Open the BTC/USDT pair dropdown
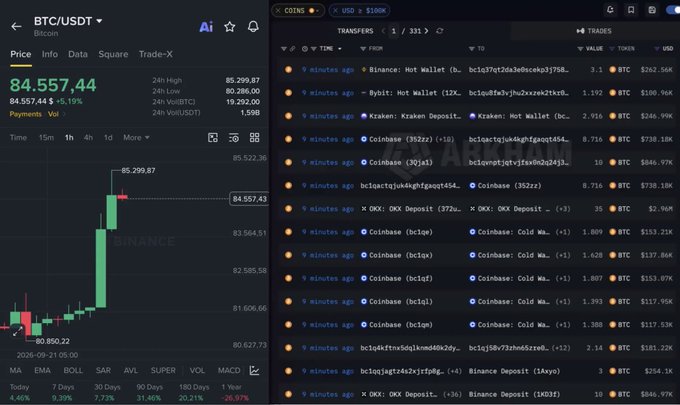 coord(99,21)
